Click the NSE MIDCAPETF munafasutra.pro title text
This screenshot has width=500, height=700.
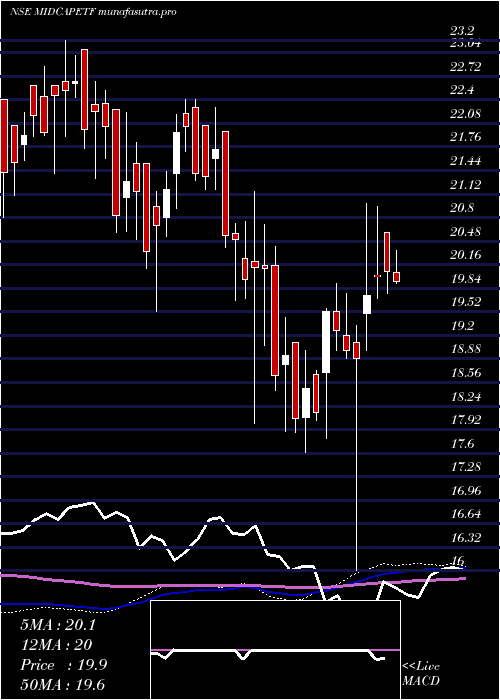pyautogui.click(x=93, y=12)
